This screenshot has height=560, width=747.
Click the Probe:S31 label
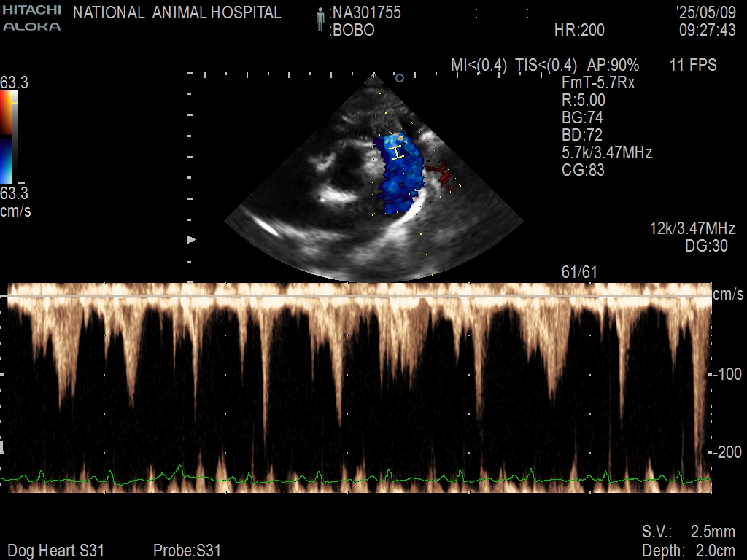pyautogui.click(x=187, y=551)
